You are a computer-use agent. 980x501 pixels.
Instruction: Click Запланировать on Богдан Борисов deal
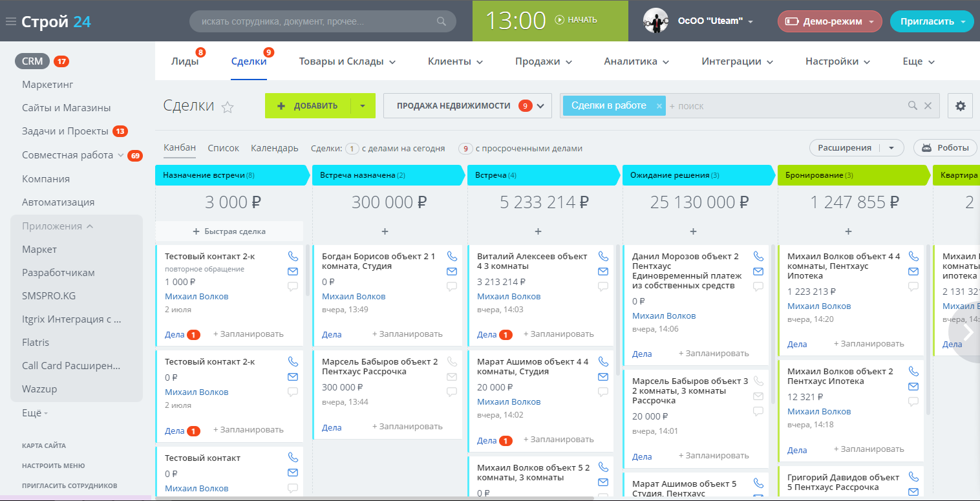(407, 334)
